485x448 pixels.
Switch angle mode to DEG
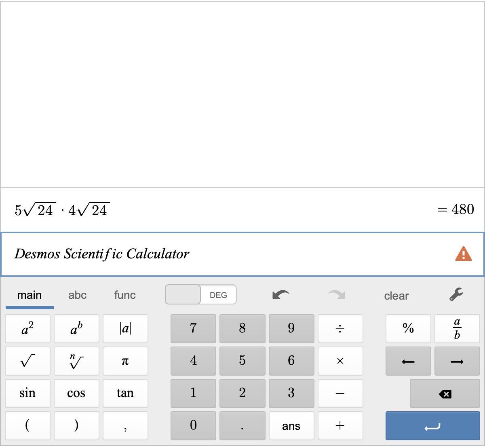[x=218, y=295]
